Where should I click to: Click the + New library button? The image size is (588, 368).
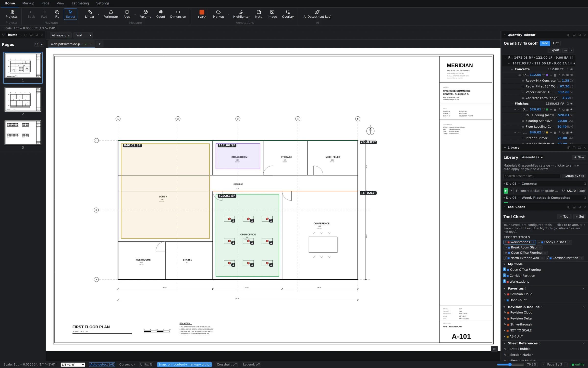coord(579,157)
